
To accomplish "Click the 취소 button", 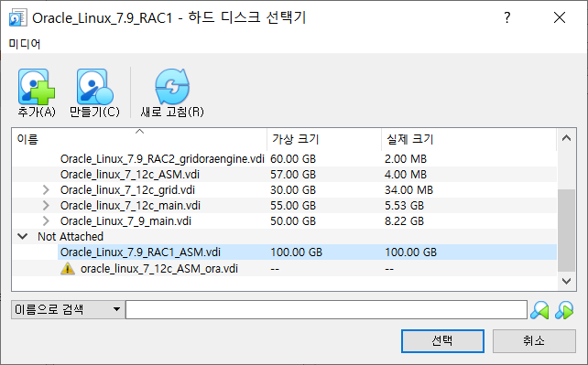I will [534, 340].
